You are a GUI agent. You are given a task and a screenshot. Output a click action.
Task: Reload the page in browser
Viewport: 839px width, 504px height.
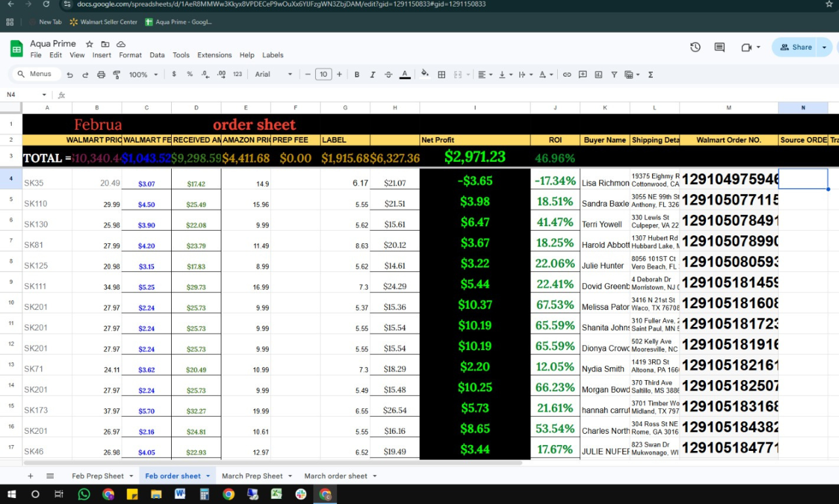(46, 4)
